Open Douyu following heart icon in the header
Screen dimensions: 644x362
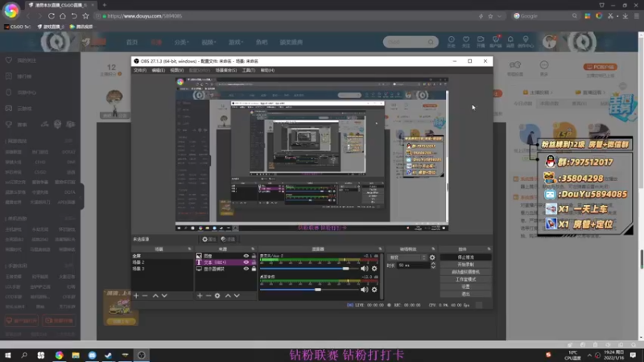click(x=466, y=42)
